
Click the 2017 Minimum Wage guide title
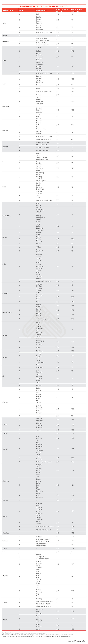[44, 6]
